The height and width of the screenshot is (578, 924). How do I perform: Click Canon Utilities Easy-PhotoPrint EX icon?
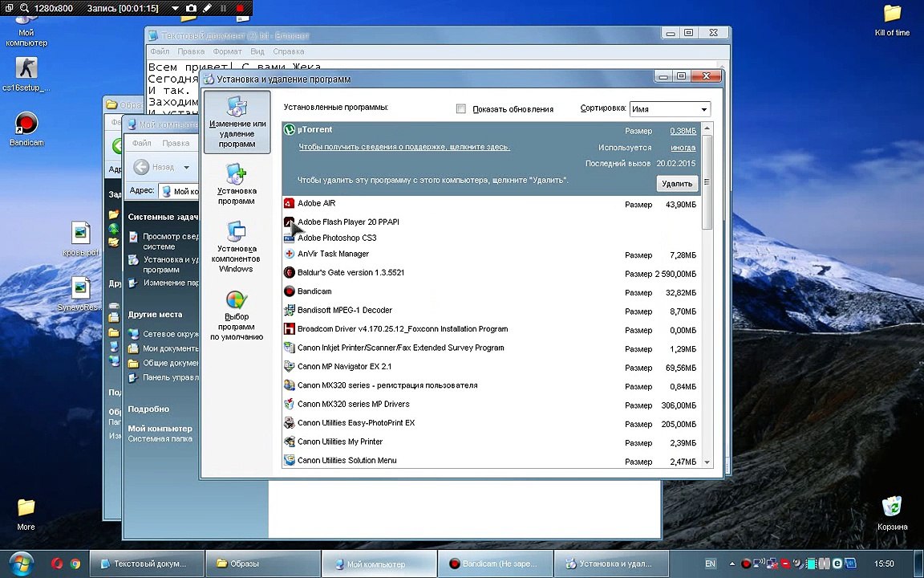click(290, 423)
